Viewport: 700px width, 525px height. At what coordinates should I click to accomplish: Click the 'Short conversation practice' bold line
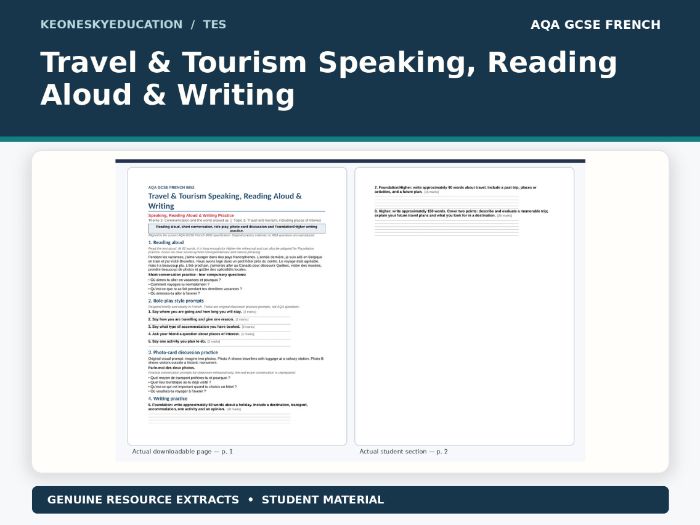click(197, 275)
